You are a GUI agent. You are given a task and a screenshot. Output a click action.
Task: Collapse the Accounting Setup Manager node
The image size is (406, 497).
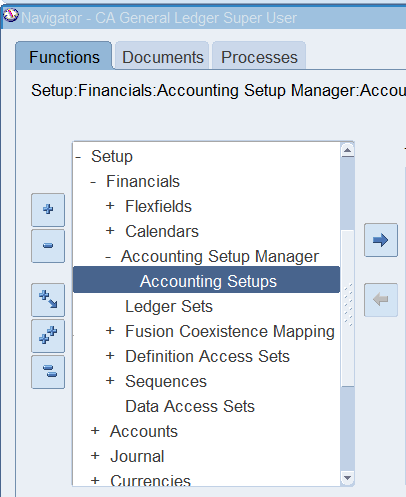[108, 257]
